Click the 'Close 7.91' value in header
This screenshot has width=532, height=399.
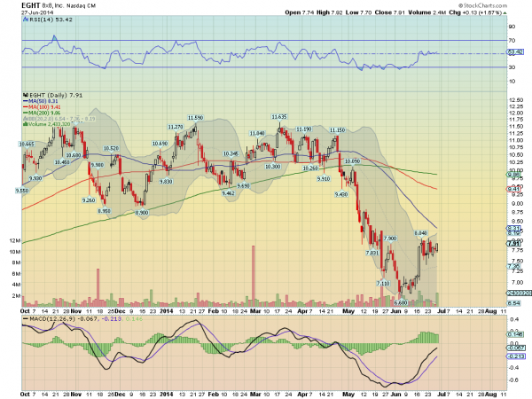(390, 12)
